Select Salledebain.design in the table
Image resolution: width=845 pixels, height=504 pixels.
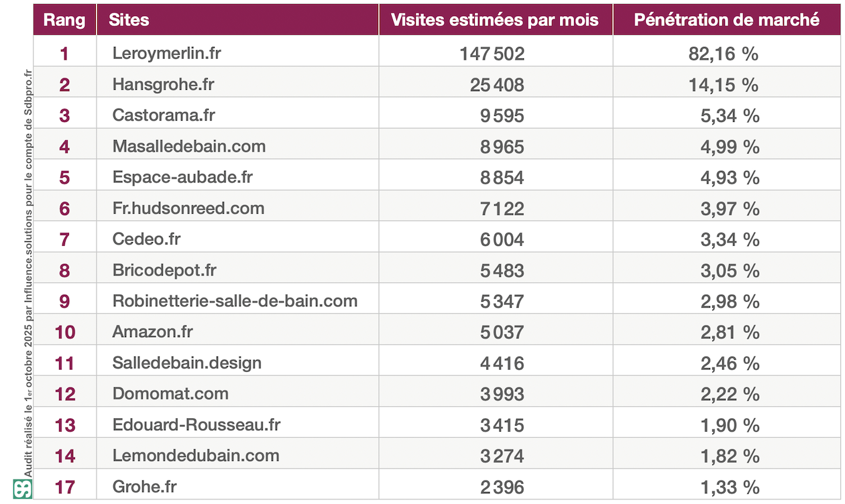pos(187,363)
